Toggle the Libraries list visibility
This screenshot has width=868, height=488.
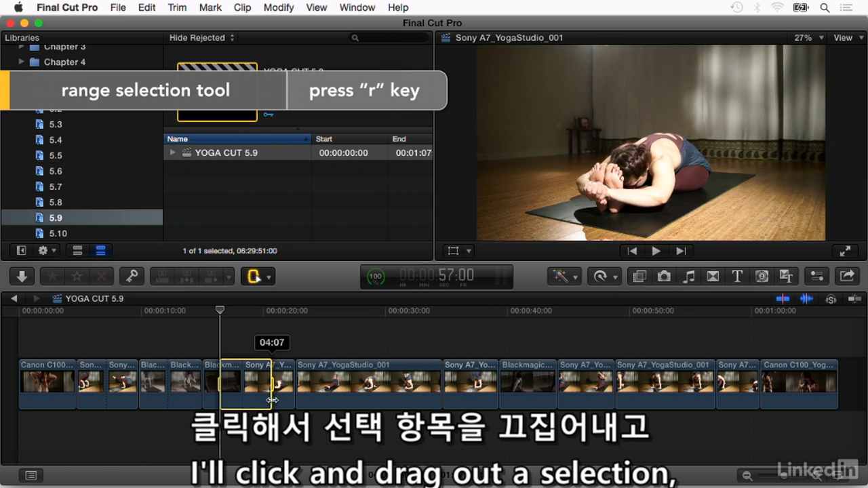click(21, 250)
